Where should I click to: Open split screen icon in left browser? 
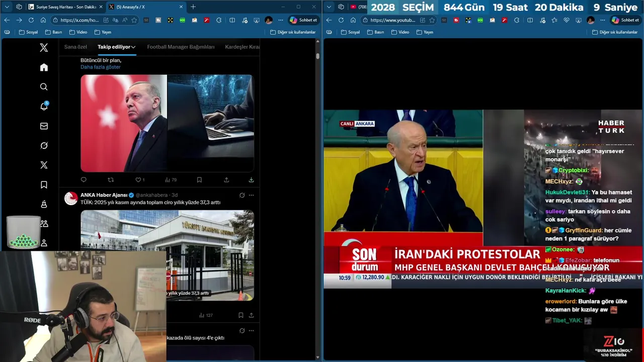(x=232, y=20)
